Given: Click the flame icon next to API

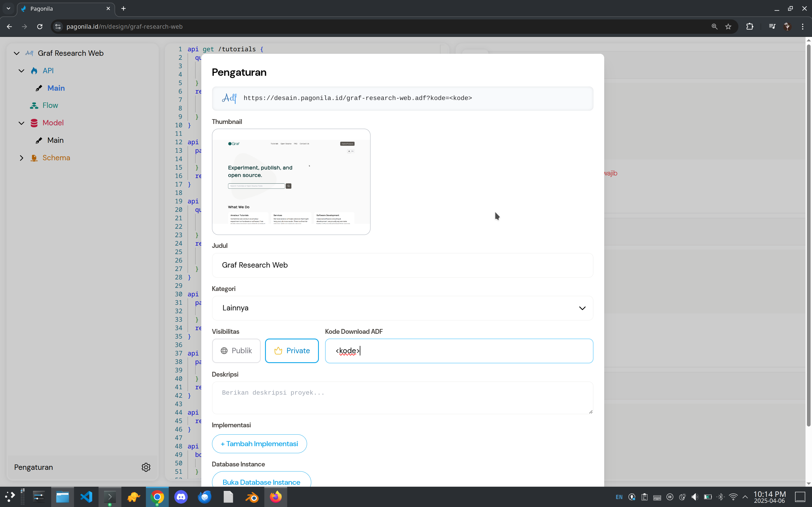Looking at the screenshot, I should tap(34, 71).
